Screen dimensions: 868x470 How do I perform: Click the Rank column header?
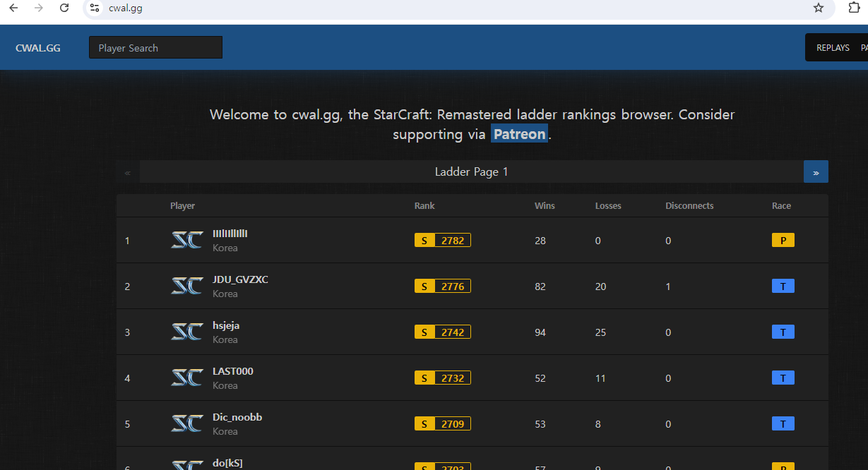[424, 206]
